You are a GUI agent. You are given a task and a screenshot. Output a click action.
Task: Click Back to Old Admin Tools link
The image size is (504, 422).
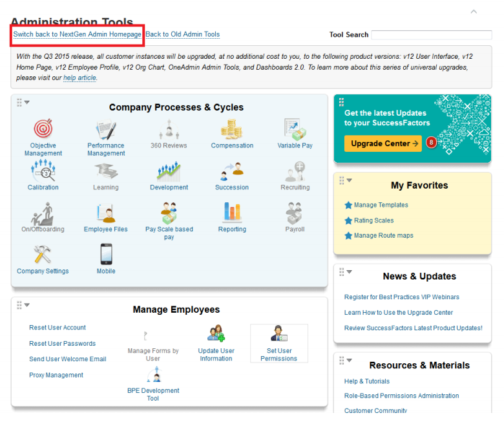[x=183, y=34]
